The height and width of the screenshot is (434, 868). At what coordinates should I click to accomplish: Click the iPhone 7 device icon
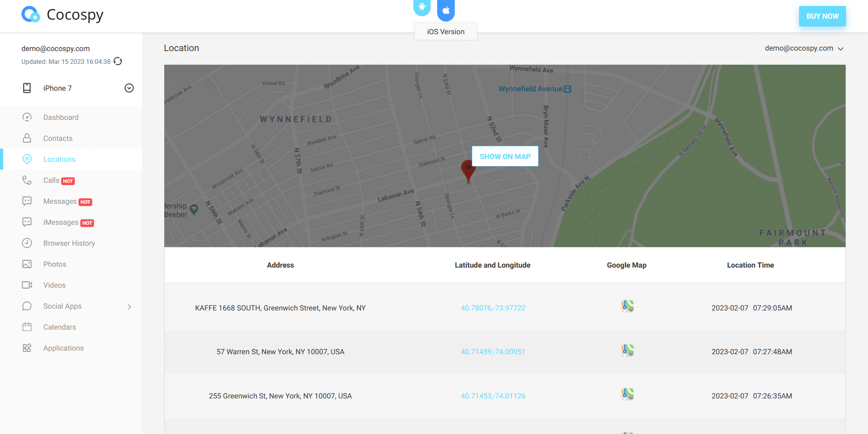click(27, 88)
